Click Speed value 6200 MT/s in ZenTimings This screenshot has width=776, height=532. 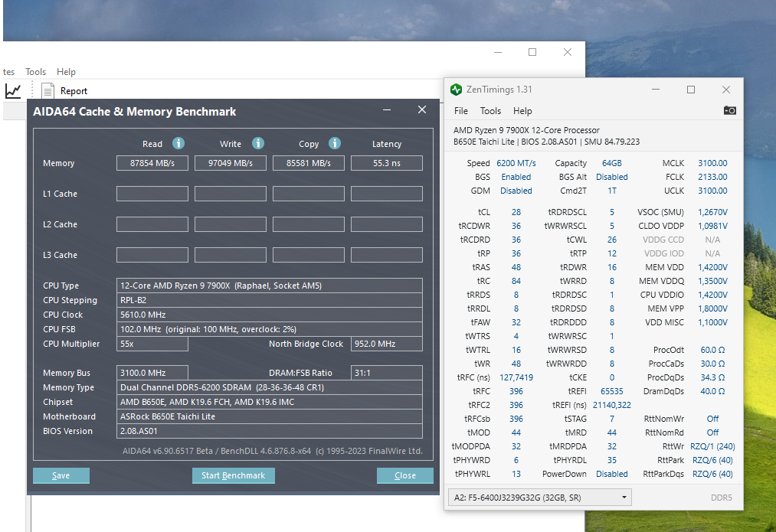pos(516,163)
